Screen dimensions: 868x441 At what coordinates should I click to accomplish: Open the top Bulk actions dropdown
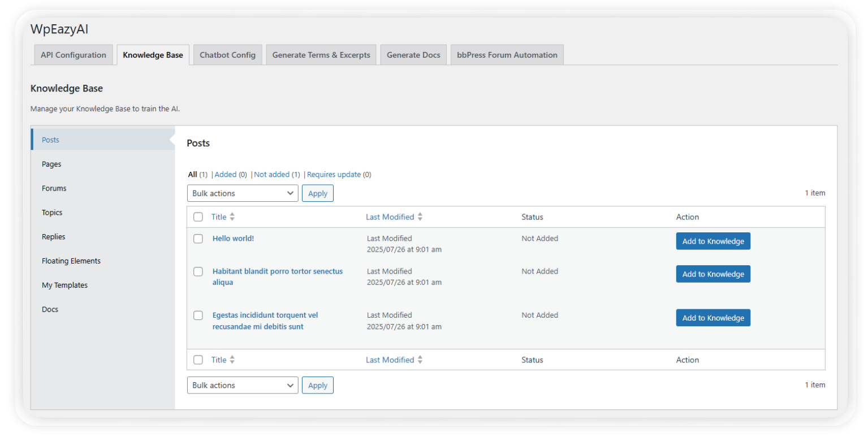pos(242,193)
